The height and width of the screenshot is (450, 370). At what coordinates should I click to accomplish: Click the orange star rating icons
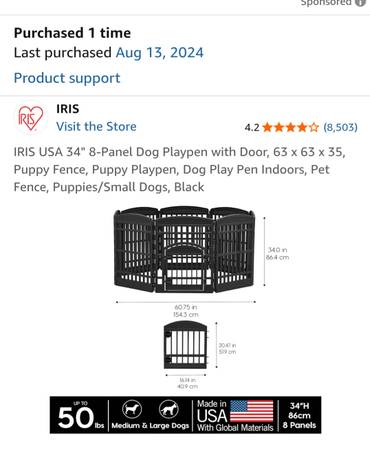(x=290, y=127)
